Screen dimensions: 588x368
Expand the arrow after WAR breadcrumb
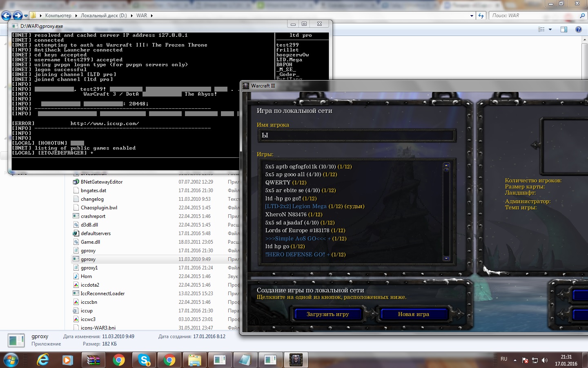coord(152,16)
